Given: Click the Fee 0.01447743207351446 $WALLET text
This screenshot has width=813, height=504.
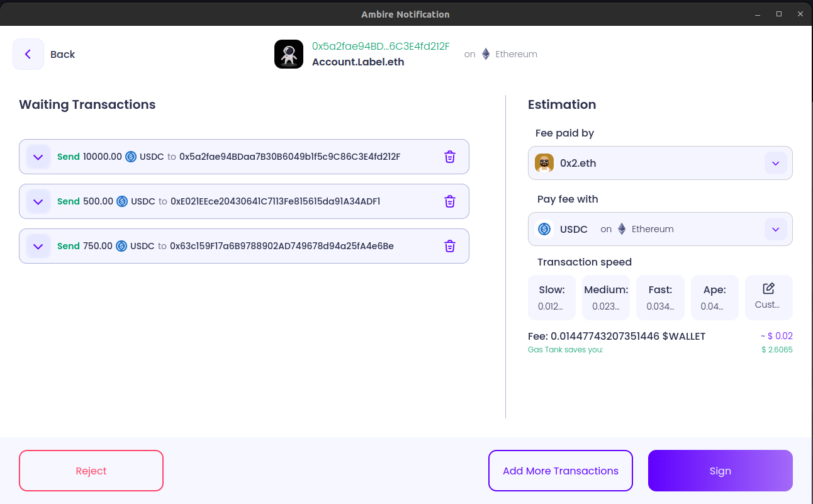Looking at the screenshot, I should [617, 337].
